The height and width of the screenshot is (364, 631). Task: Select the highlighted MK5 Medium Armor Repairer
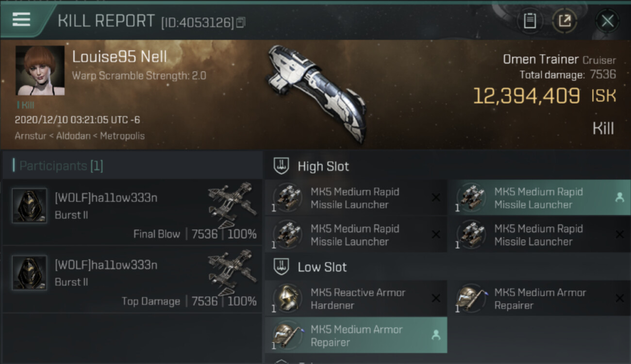(356, 335)
